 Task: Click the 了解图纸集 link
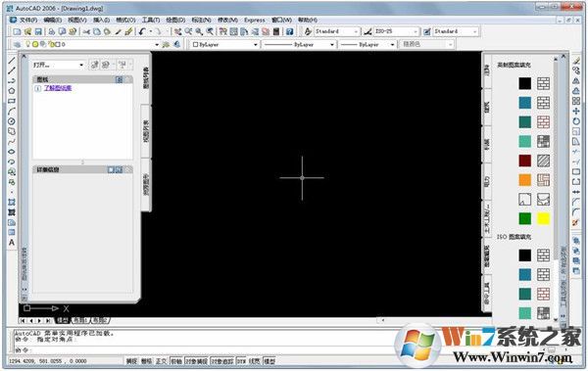[58, 88]
